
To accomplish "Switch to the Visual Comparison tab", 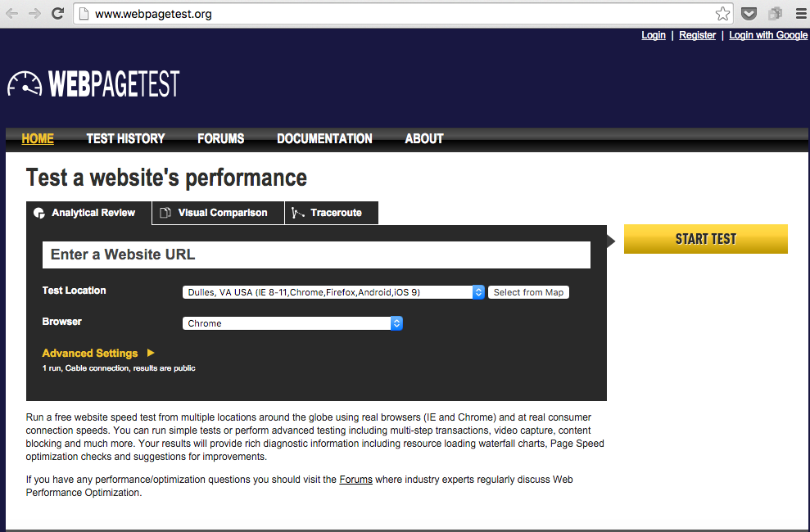I will click(218, 213).
